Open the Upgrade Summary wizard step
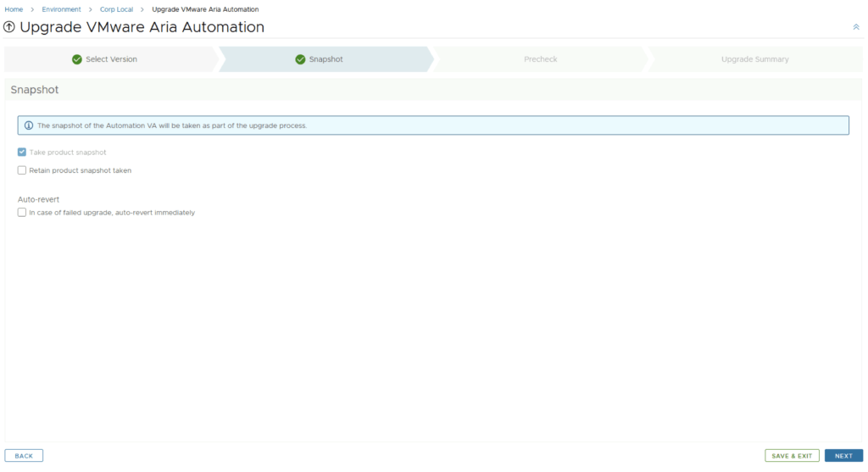The height and width of the screenshot is (472, 868). click(754, 59)
